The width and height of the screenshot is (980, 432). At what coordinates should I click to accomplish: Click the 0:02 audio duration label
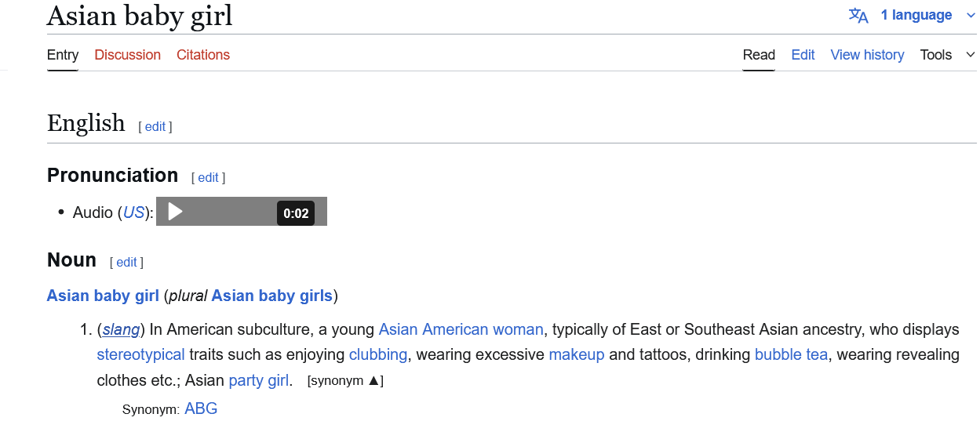coord(296,213)
